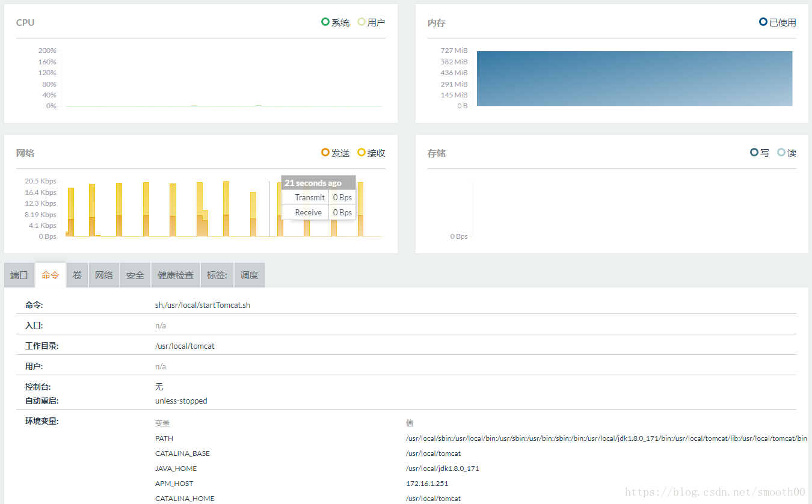Open the 卷 tab
812x504 pixels.
click(77, 275)
